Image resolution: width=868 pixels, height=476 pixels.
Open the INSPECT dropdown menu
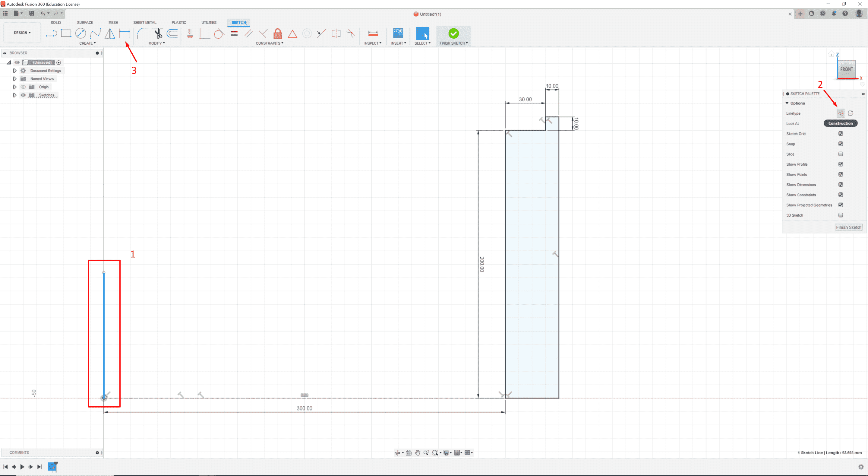coord(373,43)
